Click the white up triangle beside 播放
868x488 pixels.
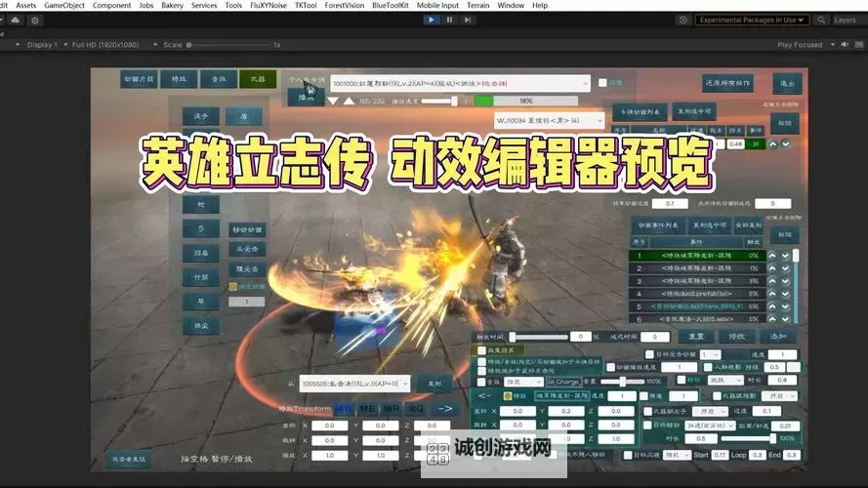click(x=349, y=102)
